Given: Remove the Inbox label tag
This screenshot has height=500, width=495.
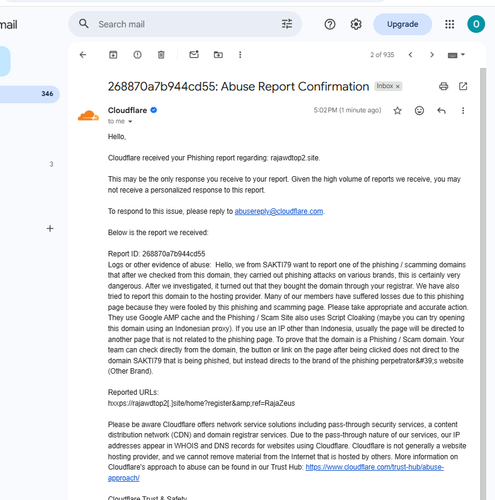Looking at the screenshot, I should pyautogui.click(x=398, y=86).
